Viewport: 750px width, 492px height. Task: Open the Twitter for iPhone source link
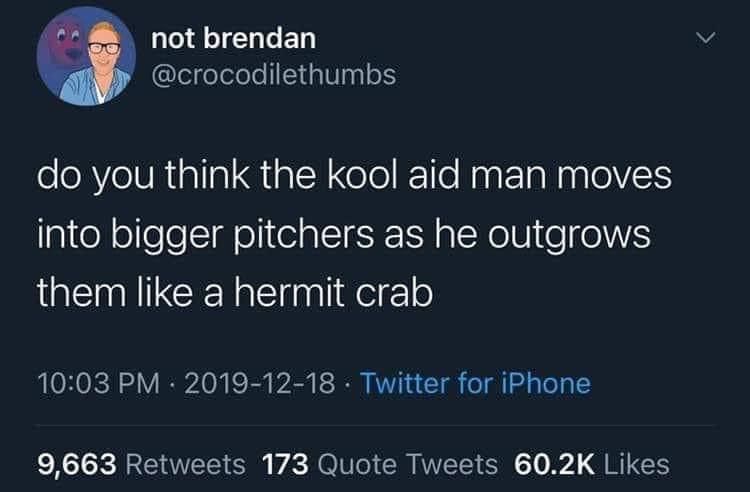pos(475,383)
